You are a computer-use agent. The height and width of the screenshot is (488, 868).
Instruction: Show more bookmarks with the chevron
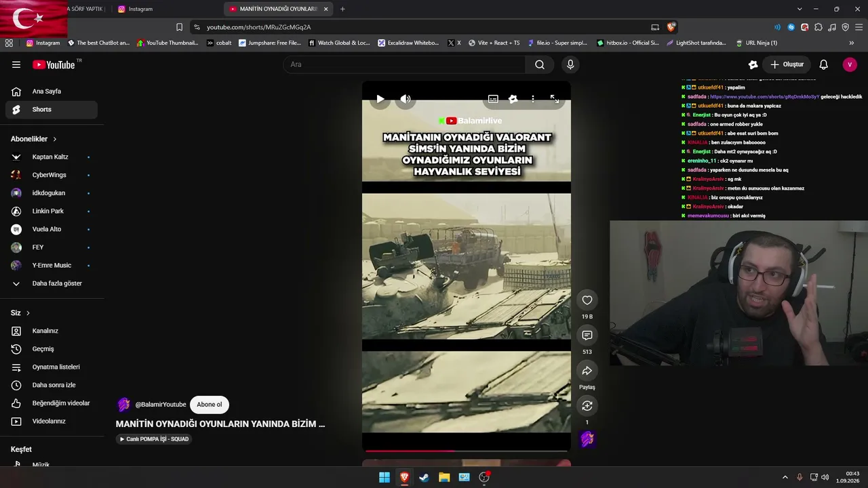852,43
